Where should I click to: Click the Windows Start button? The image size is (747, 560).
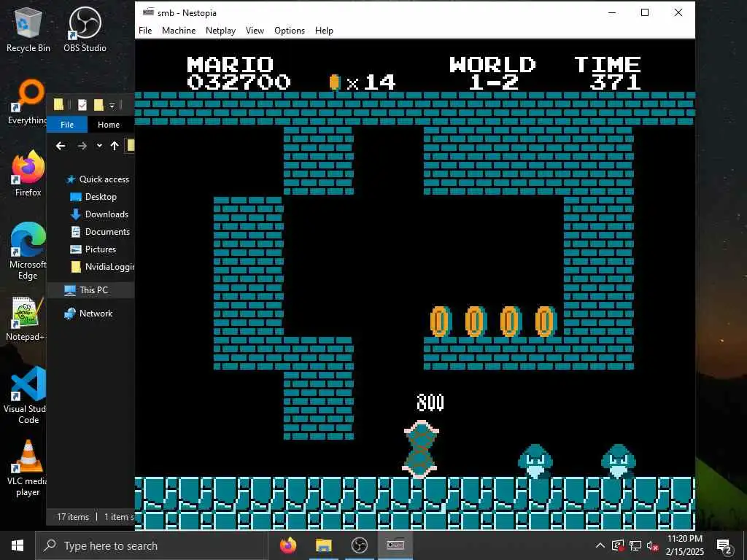[18, 545]
